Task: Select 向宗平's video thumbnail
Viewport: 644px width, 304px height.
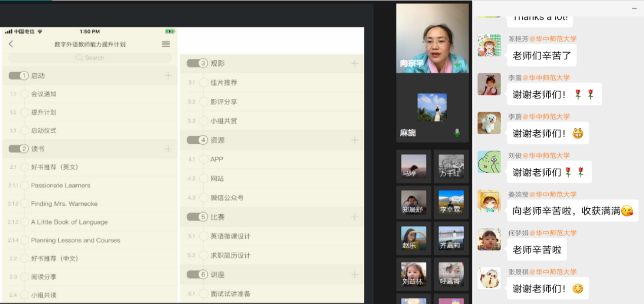Action: click(432, 39)
